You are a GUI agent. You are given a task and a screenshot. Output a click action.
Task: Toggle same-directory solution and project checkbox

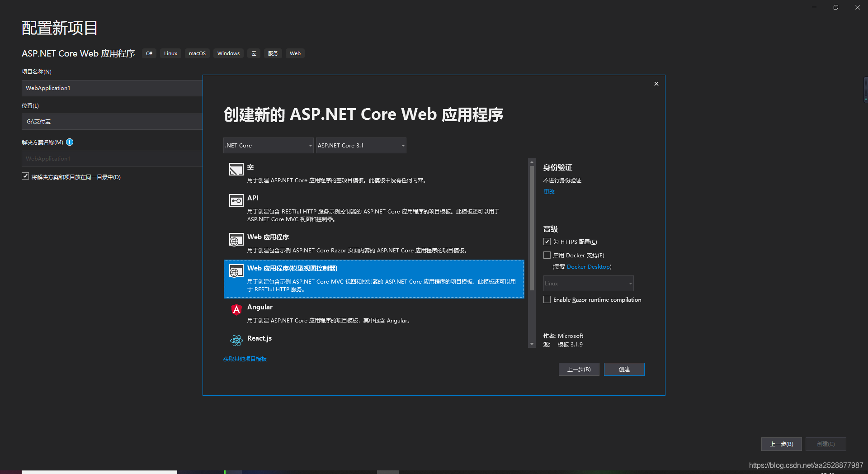pos(25,176)
